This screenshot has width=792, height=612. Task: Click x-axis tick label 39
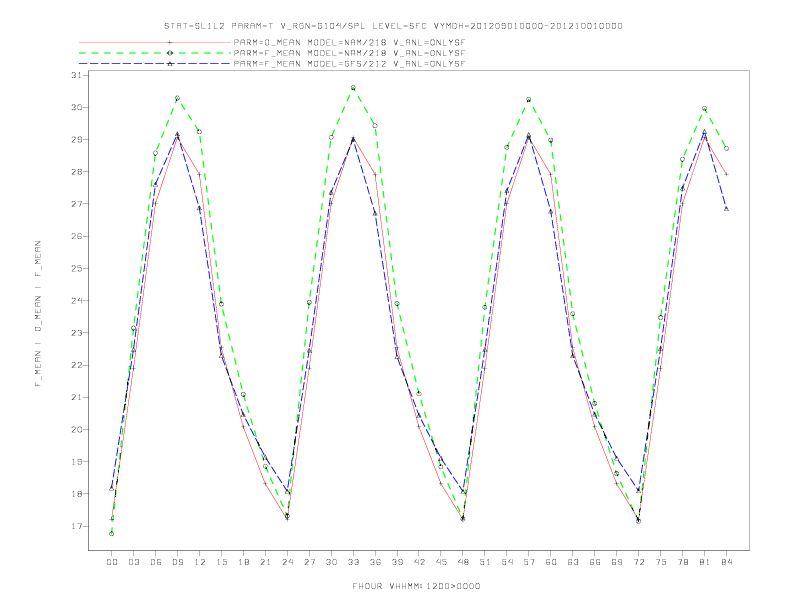pos(397,562)
